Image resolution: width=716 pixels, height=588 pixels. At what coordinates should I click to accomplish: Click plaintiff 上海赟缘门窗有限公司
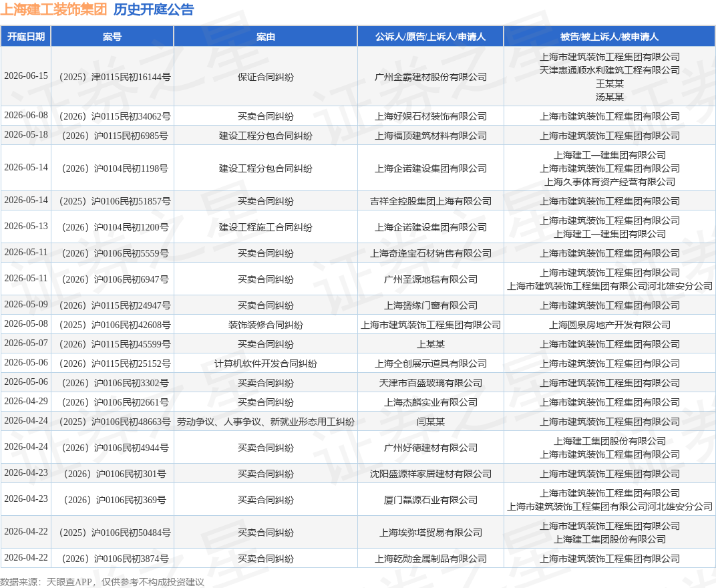click(431, 305)
